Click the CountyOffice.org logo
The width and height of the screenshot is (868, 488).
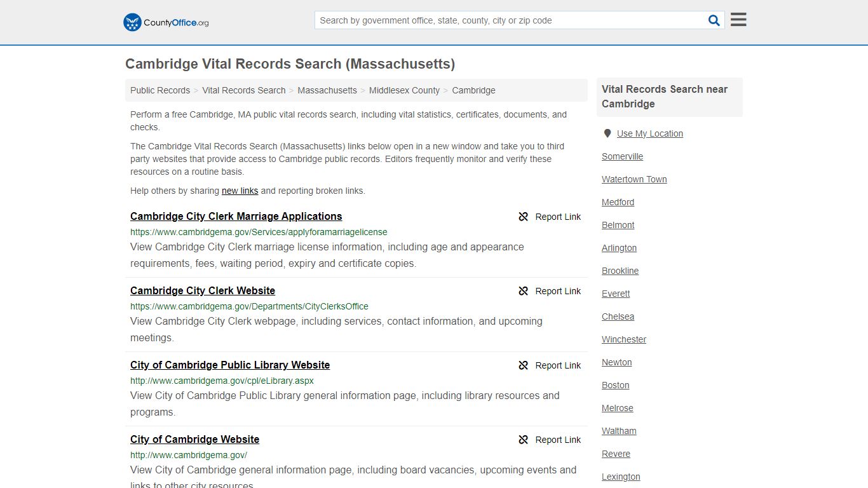166,22
